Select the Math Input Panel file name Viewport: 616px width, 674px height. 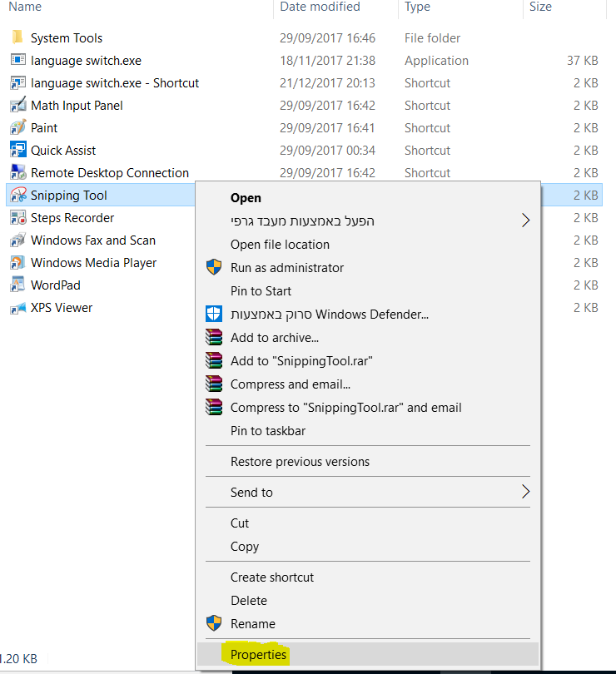pos(77,106)
